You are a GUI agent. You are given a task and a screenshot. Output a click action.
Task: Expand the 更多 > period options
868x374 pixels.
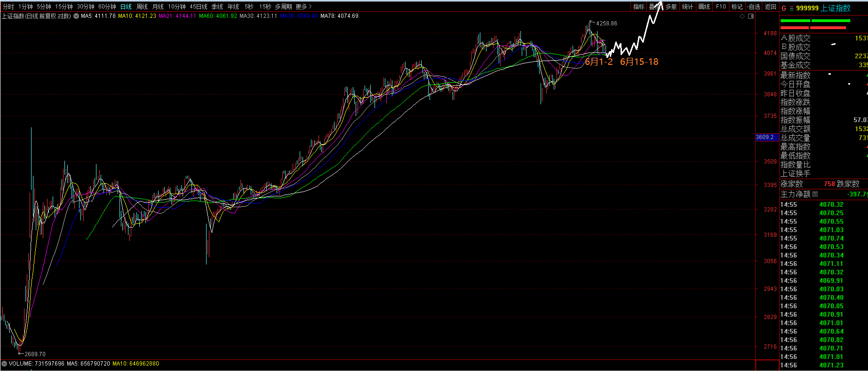point(303,7)
